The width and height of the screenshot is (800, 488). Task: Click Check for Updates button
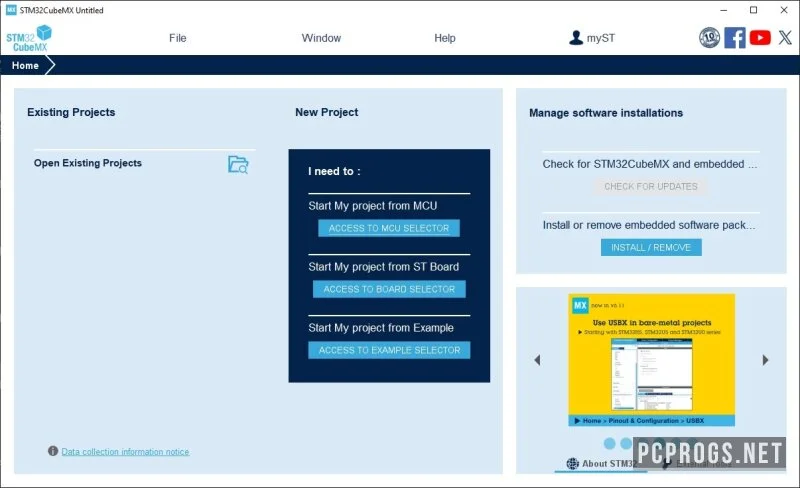click(x=651, y=186)
